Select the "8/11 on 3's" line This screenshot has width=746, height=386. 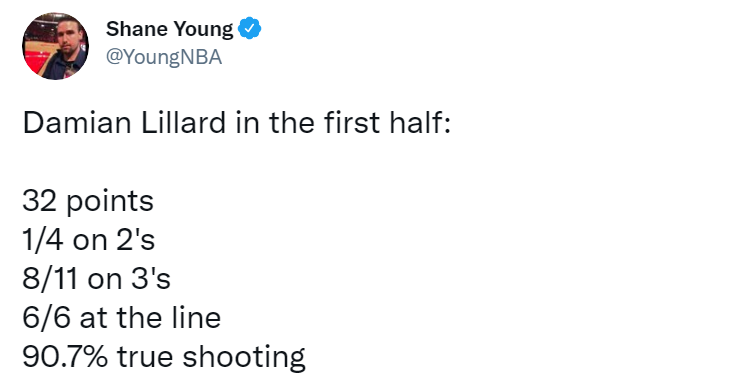pyautogui.click(x=97, y=278)
